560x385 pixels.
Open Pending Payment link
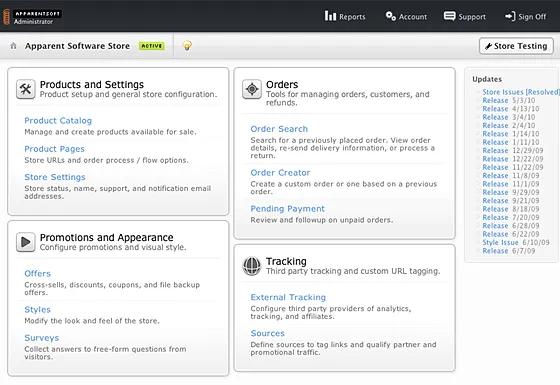(288, 209)
